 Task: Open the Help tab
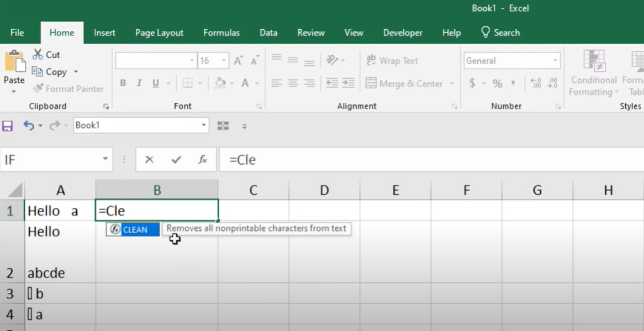(x=451, y=33)
